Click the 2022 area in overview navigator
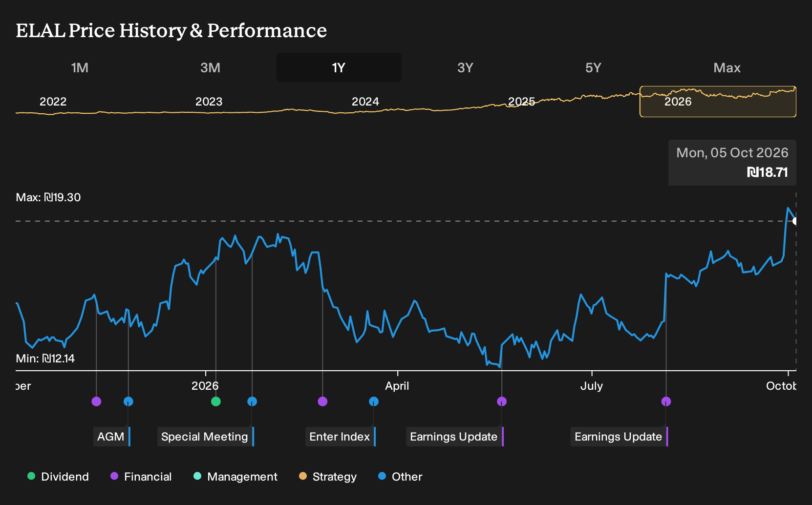Image resolution: width=812 pixels, height=505 pixels. point(53,102)
